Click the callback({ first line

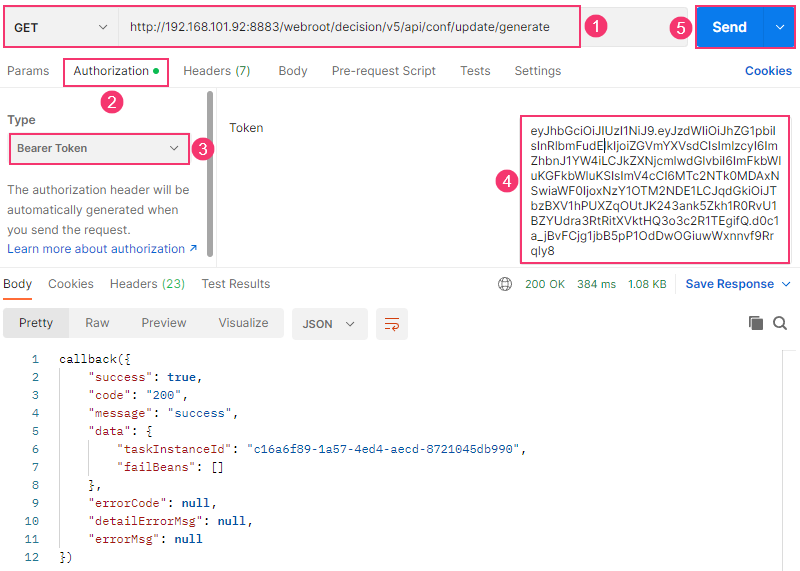[x=95, y=359]
